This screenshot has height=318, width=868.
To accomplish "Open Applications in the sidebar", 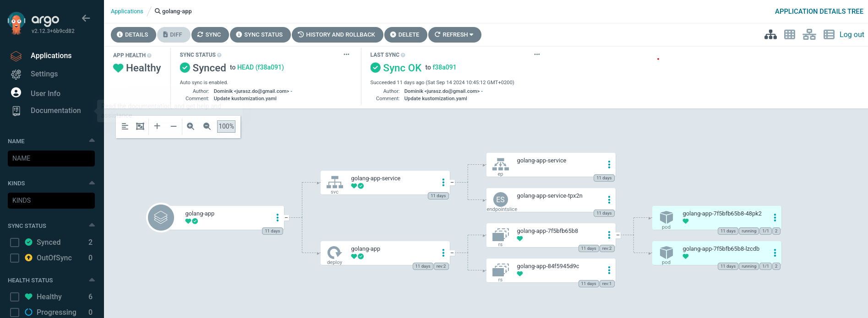I will click(x=51, y=55).
